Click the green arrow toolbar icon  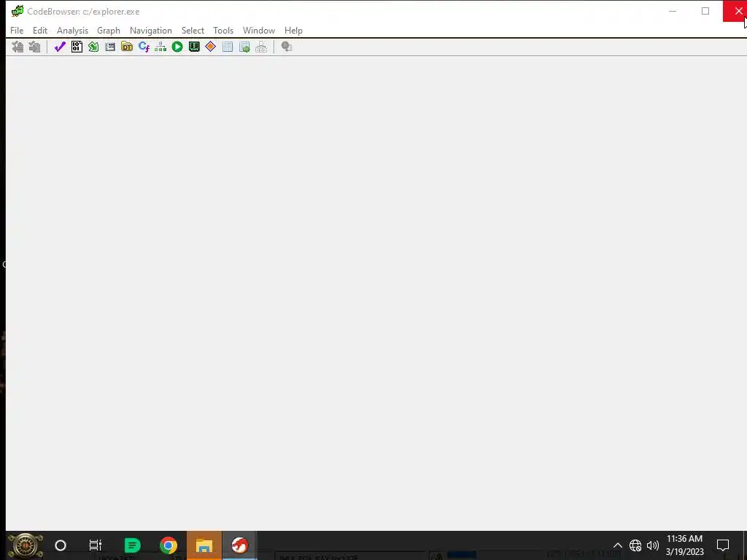click(x=93, y=47)
